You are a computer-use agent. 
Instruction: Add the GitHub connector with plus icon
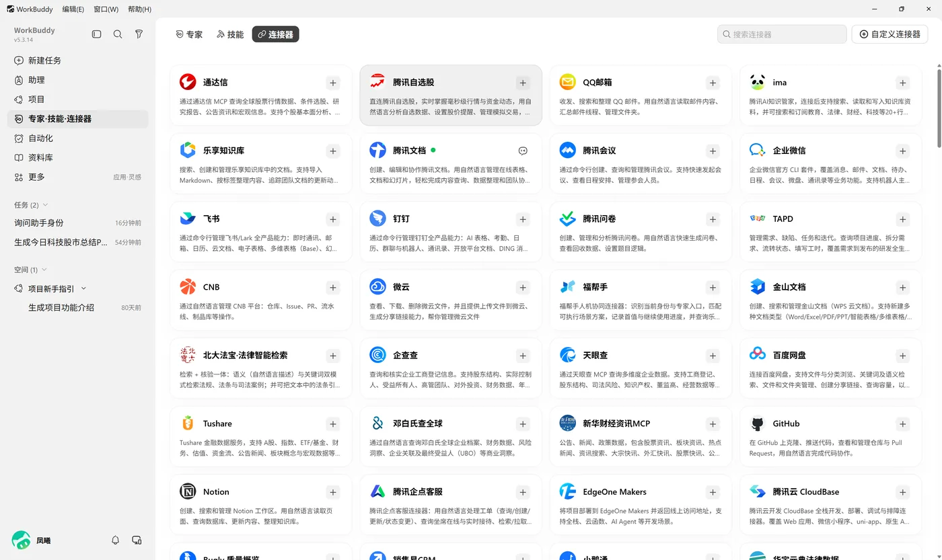[x=903, y=424]
